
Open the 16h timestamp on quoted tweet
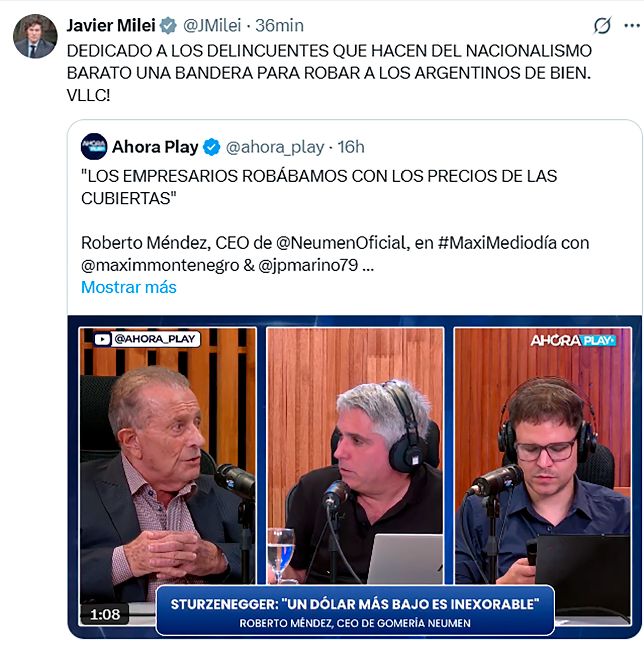click(351, 147)
